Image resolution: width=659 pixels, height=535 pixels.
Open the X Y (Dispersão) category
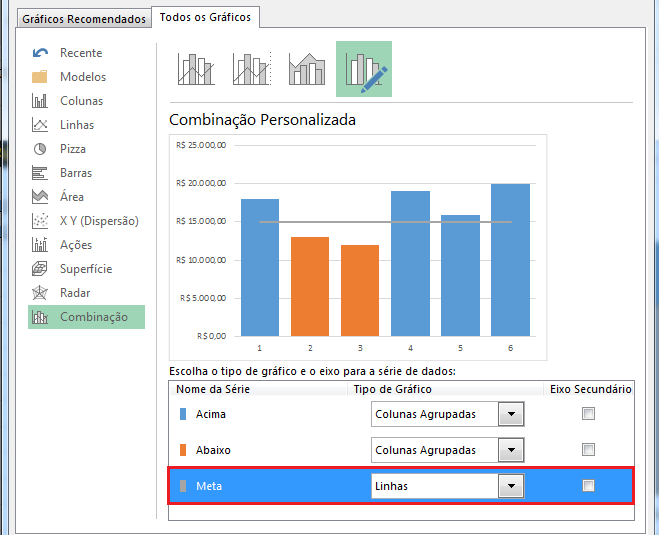tap(98, 221)
